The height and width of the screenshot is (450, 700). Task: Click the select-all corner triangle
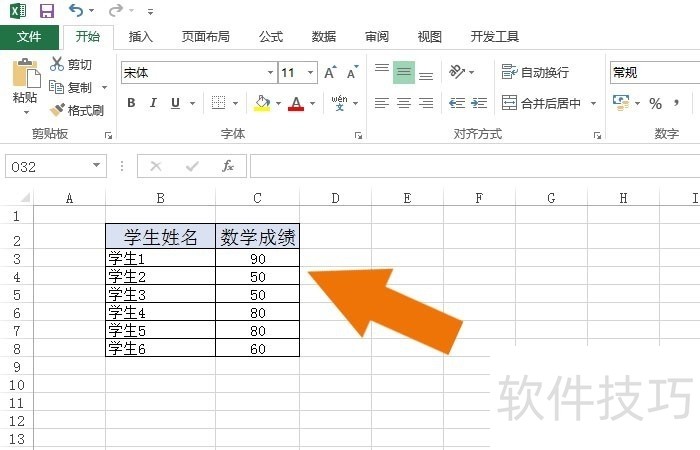coord(23,197)
